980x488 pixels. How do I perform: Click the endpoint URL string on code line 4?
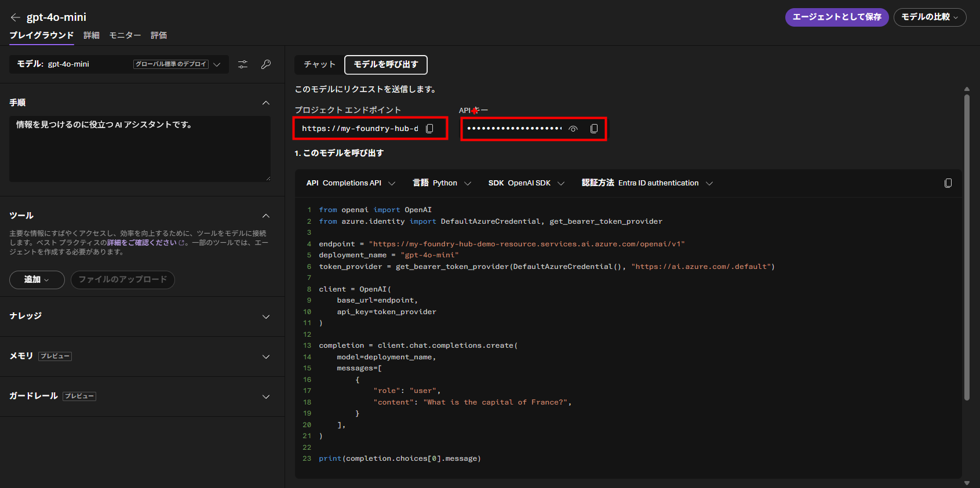[527, 244]
